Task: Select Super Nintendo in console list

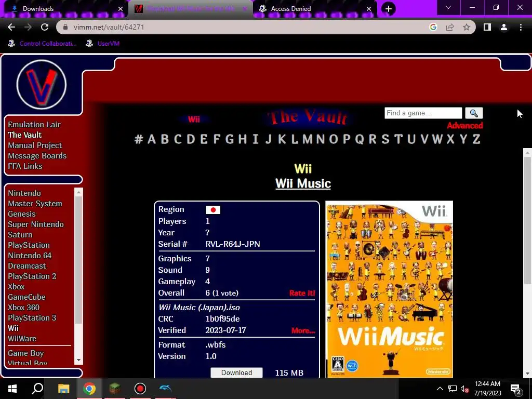Action: pyautogui.click(x=36, y=224)
